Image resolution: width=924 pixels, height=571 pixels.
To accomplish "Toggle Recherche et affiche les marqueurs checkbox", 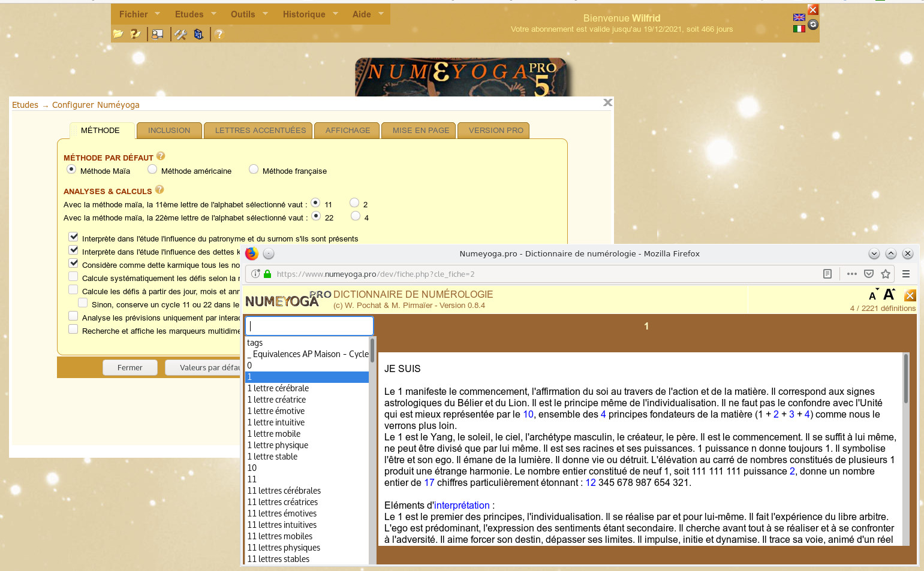I will click(73, 330).
